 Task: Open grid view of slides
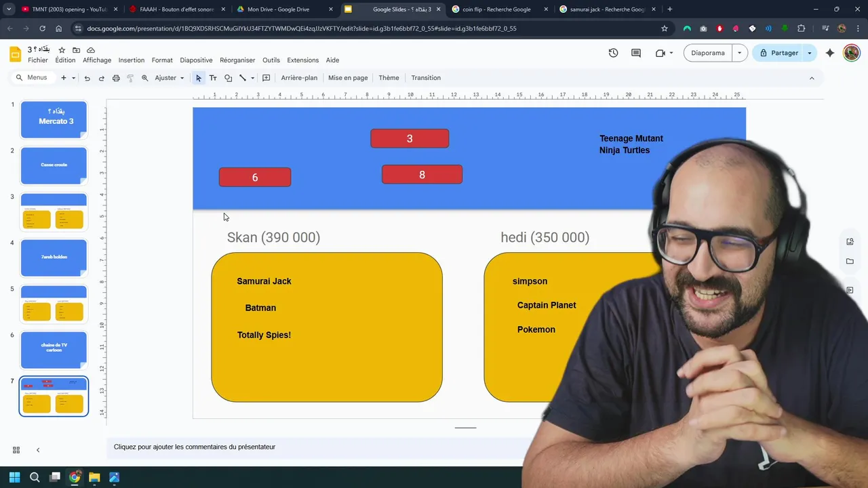coord(16,450)
